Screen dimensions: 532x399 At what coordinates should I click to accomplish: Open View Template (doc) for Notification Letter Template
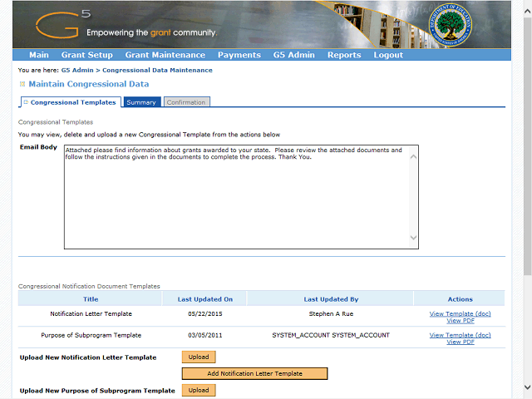pos(460,314)
